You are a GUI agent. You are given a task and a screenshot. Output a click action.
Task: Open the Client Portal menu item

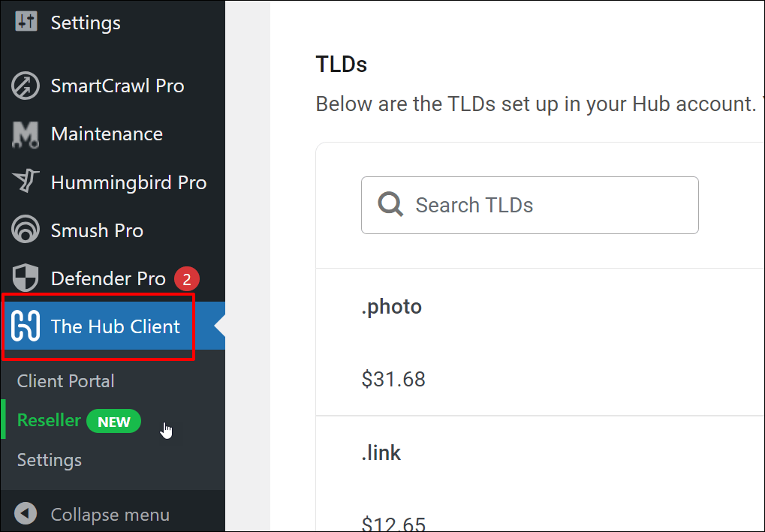[65, 380]
